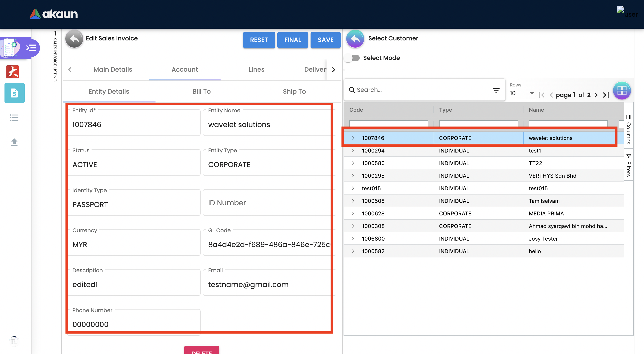This screenshot has width=644, height=354.
Task: Go to last page of customers
Action: click(x=606, y=95)
